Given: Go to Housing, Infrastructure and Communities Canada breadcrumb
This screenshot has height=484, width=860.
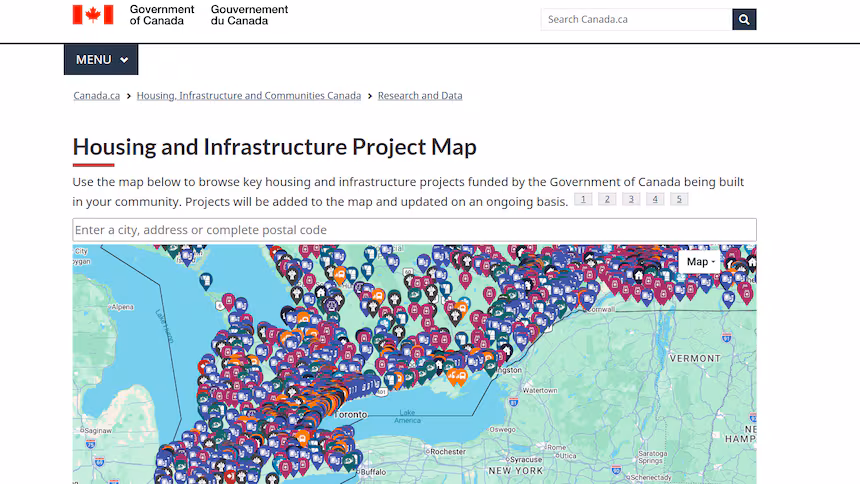Looking at the screenshot, I should 248,95.
